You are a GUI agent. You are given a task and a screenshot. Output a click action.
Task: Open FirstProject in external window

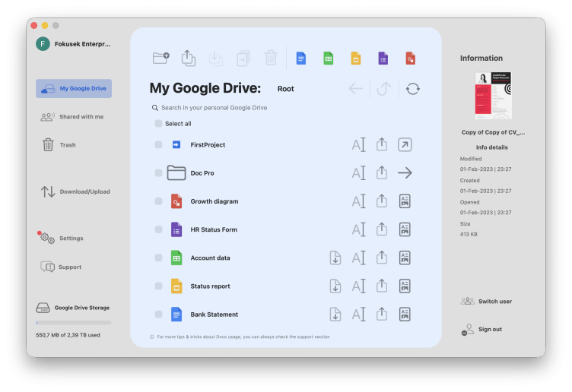tap(405, 144)
